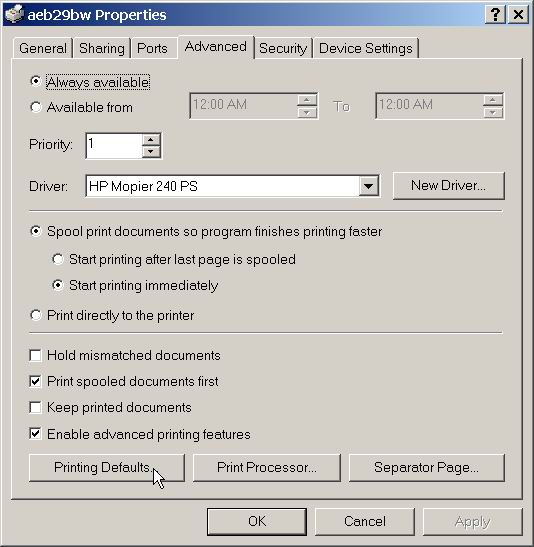This screenshot has height=547, width=534.
Task: Click the printer icon in title bar
Action: 14,15
